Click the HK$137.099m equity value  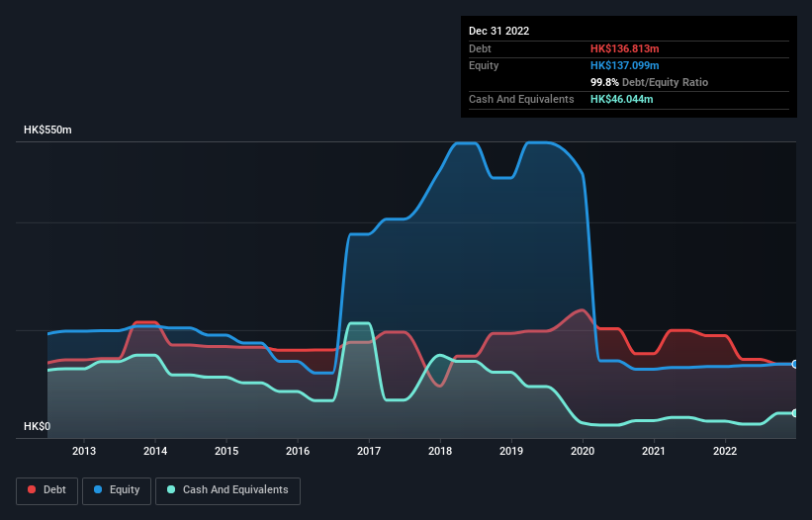click(624, 65)
